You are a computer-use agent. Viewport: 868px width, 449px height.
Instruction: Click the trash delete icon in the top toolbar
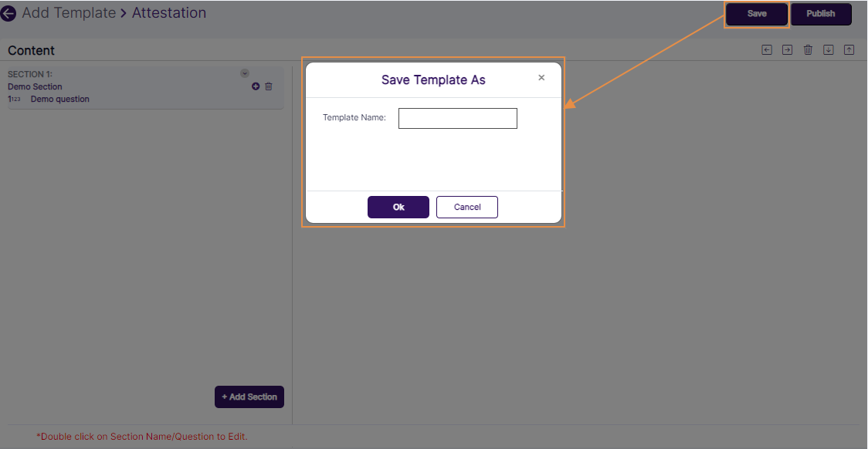coord(808,49)
